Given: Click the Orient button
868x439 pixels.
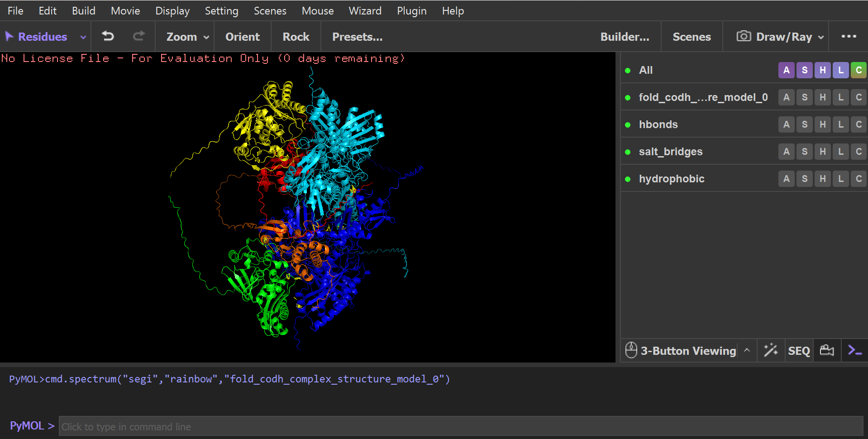Looking at the screenshot, I should pos(243,37).
